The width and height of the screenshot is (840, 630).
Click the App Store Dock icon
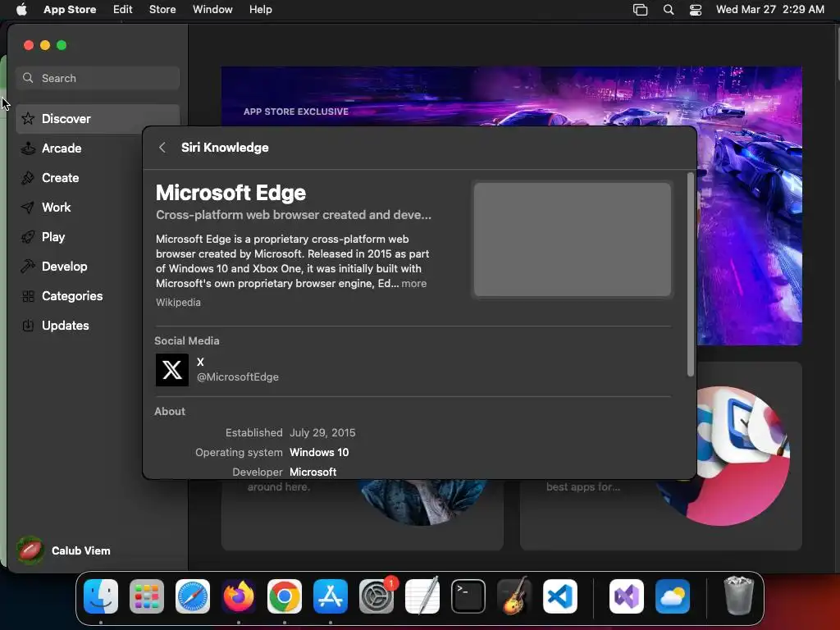coord(331,596)
